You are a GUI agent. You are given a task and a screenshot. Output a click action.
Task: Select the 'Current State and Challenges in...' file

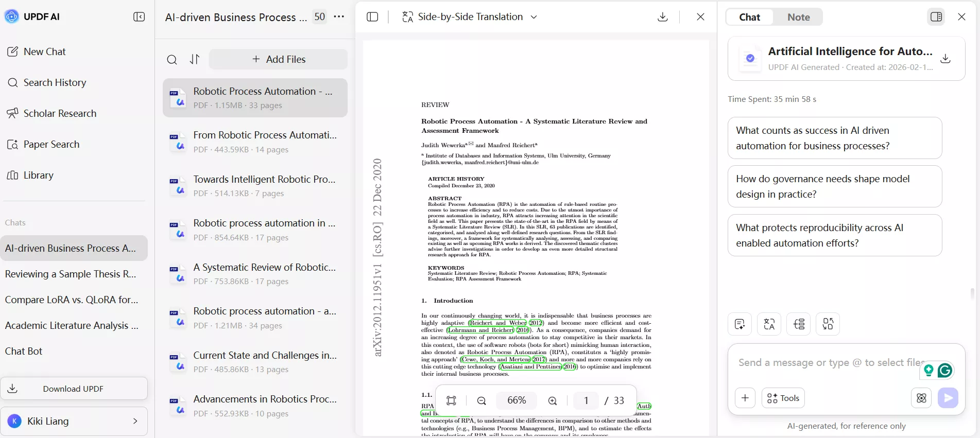pos(255,362)
